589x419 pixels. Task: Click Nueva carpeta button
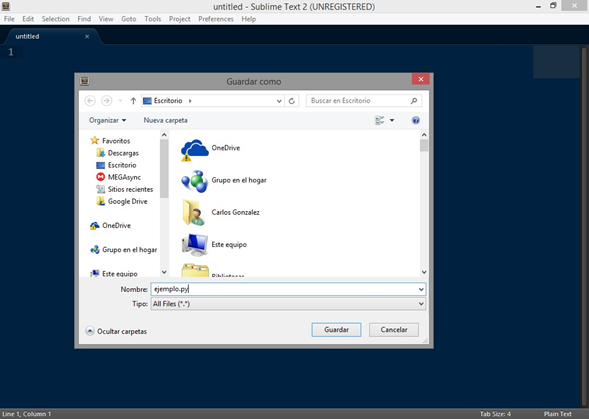(165, 120)
